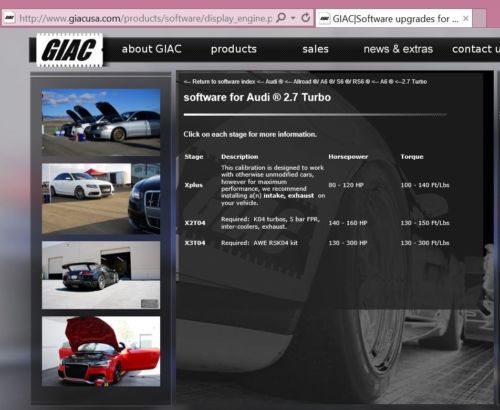Click 'Click on each stage' instruction text
The image size is (500, 410).
click(x=250, y=134)
